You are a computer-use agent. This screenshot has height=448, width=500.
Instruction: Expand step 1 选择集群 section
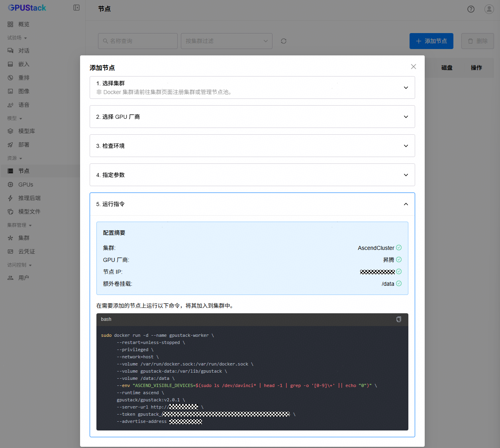406,88
